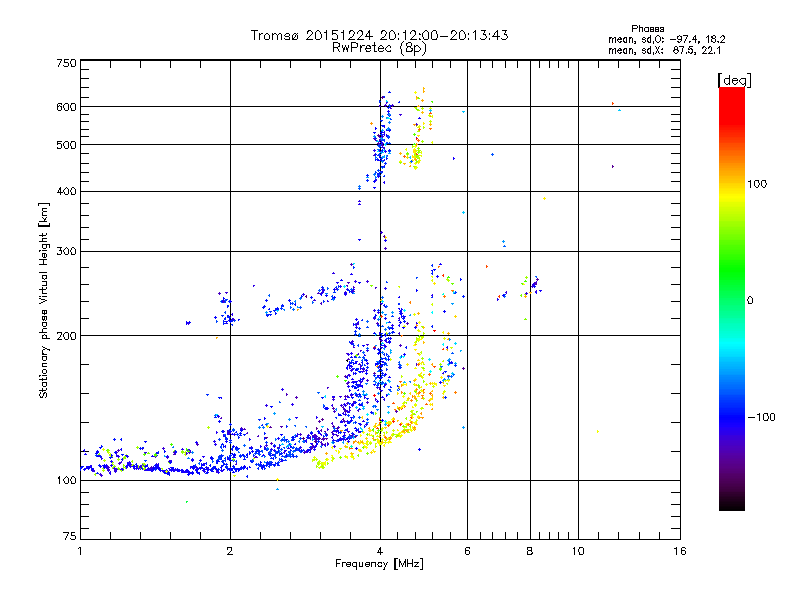Click the x-axis '4' tick label
800x600 pixels.
tap(380, 551)
